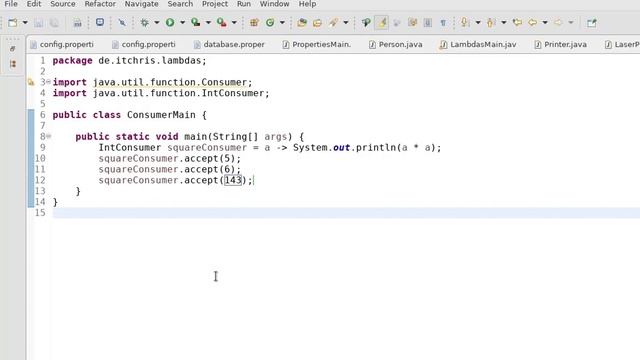Click the Save All icon

click(x=54, y=23)
